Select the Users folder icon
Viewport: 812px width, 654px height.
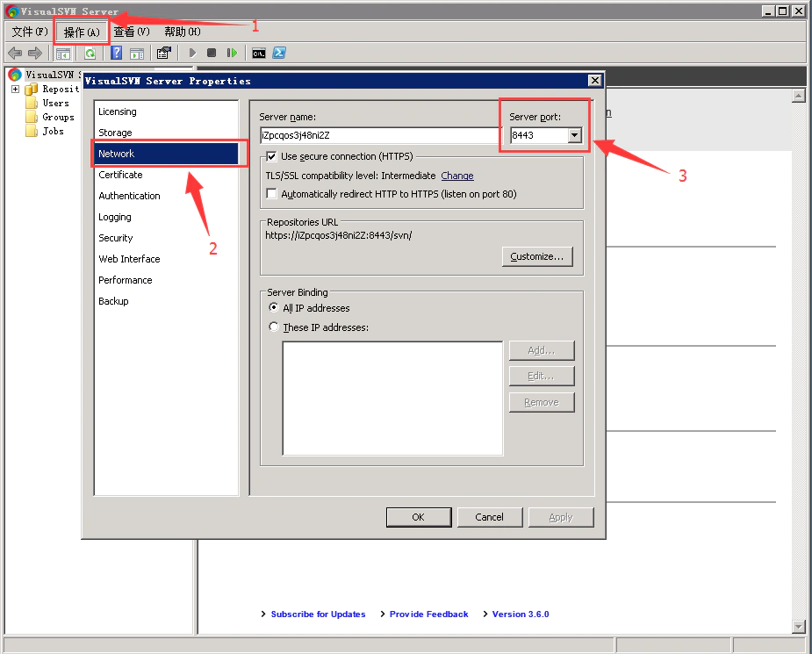click(32, 103)
